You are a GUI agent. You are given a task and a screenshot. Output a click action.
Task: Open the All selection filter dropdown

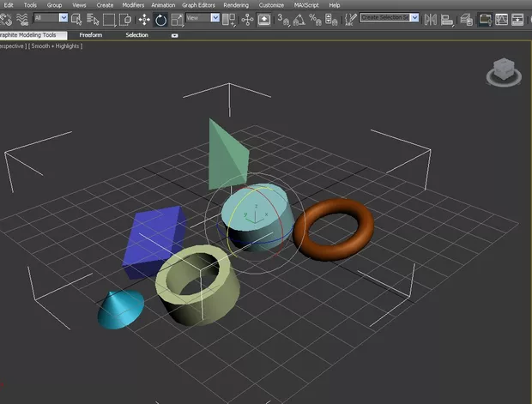coord(51,18)
